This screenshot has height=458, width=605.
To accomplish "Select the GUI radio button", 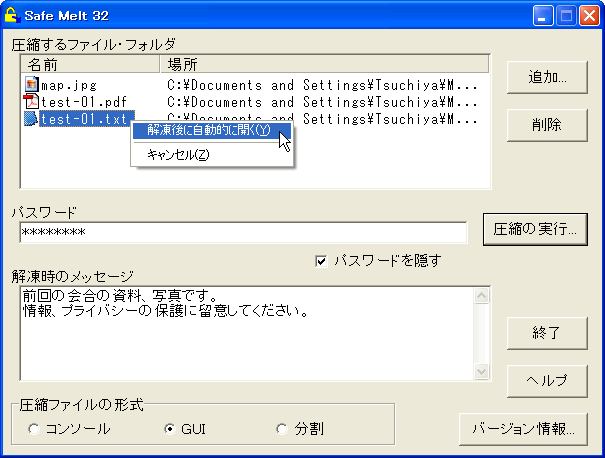I will pyautogui.click(x=169, y=429).
